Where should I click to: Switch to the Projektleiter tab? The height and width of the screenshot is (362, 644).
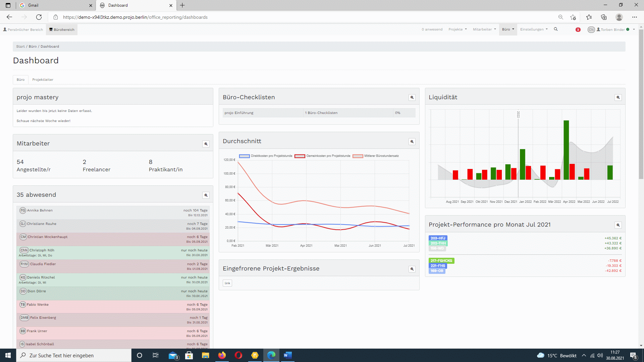coord(43,79)
